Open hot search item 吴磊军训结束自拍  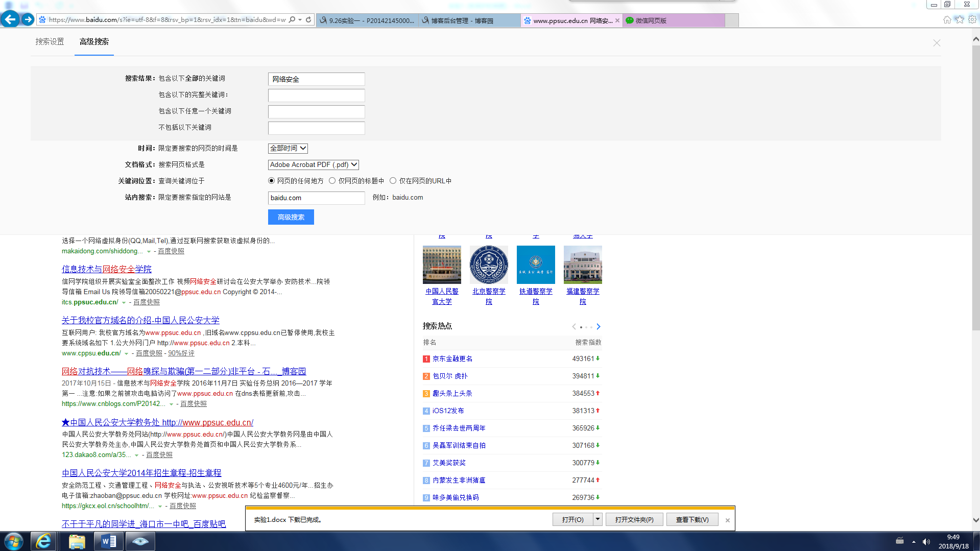tap(459, 446)
